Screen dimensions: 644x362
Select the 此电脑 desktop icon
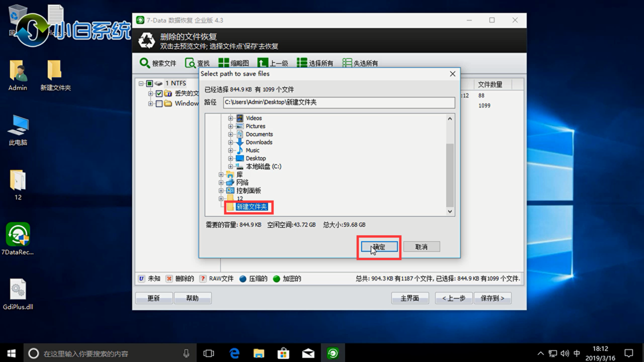pyautogui.click(x=18, y=131)
